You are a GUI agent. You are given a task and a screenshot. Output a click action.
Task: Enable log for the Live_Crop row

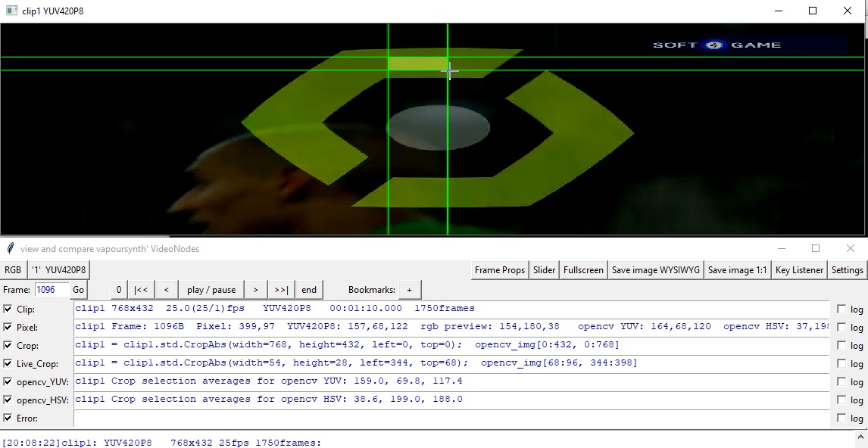pyautogui.click(x=841, y=363)
